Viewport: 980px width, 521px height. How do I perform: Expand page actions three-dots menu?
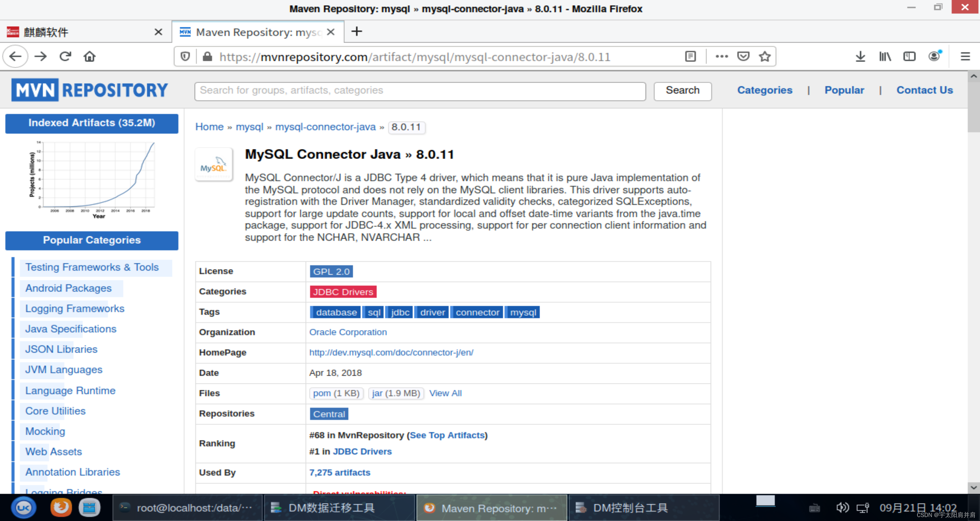tap(721, 57)
